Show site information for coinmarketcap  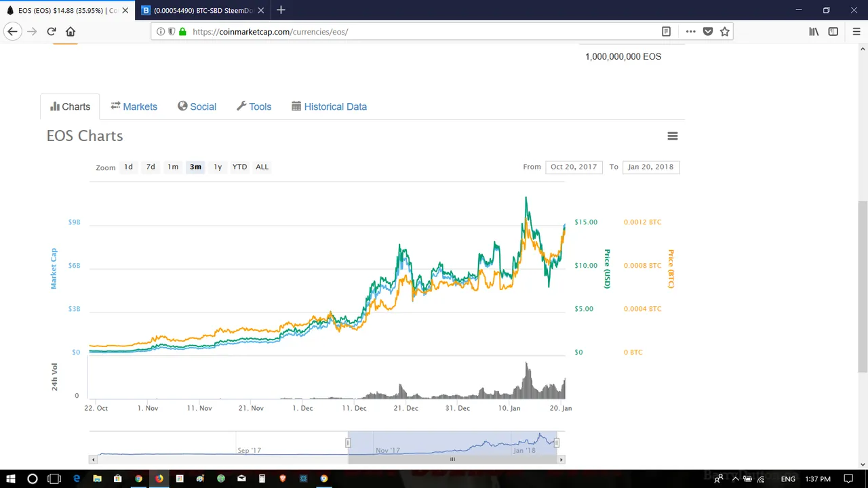161,32
